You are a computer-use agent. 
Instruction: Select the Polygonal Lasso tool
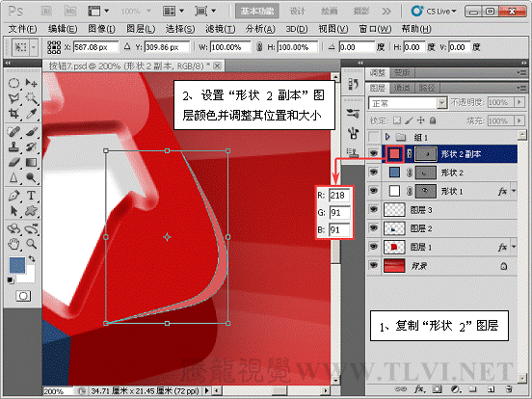[x=13, y=98]
